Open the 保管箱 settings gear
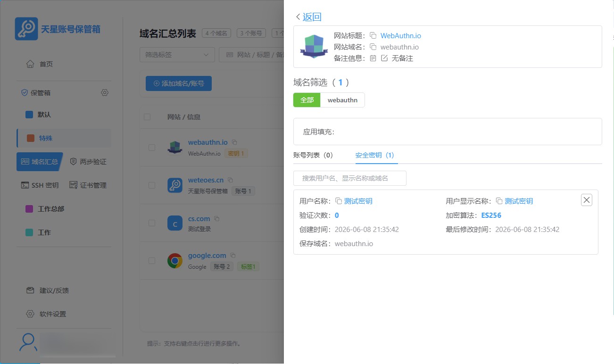The width and height of the screenshot is (614, 364). coord(105,93)
